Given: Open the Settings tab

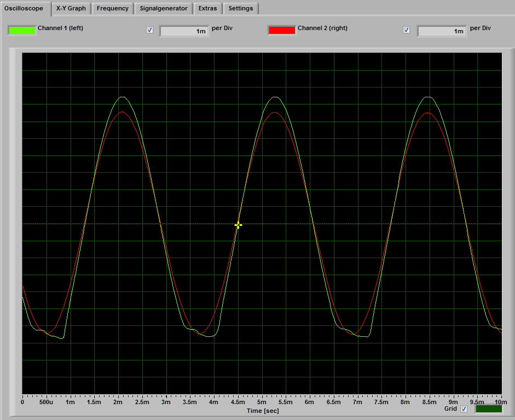Looking at the screenshot, I should tap(241, 9).
